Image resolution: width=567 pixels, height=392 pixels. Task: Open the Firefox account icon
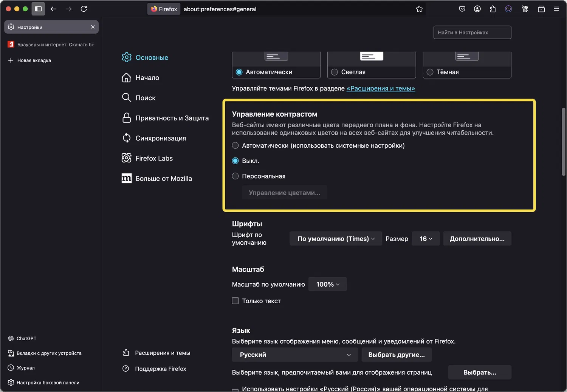point(477,9)
